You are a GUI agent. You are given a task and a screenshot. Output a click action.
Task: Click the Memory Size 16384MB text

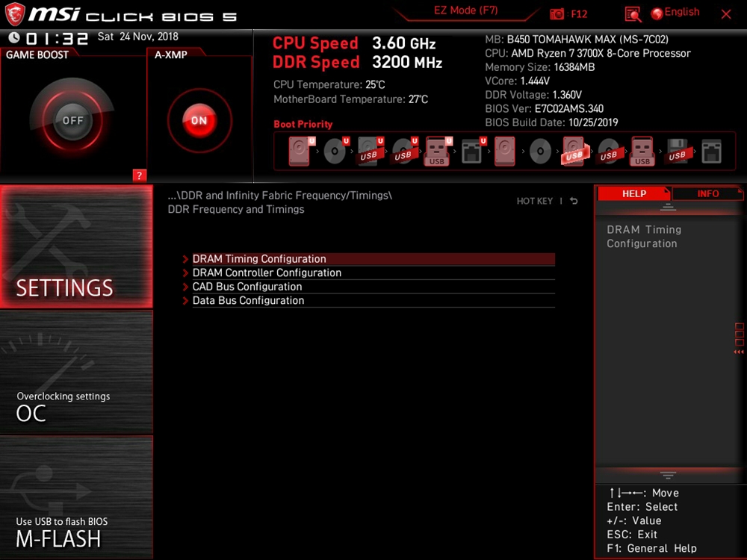pos(539,67)
